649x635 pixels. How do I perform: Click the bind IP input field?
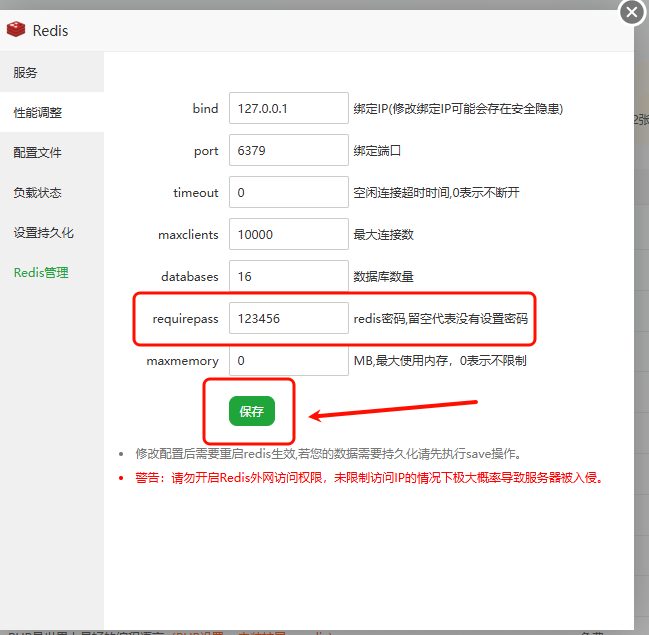coord(289,108)
